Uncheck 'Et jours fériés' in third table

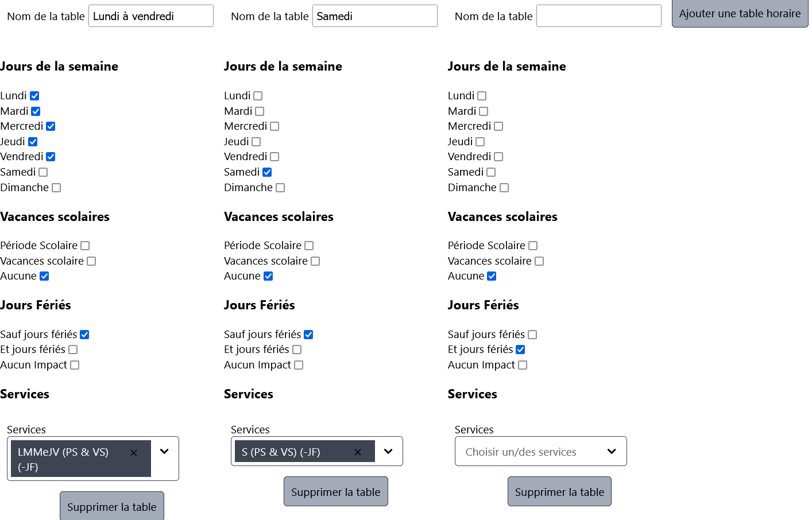[x=520, y=350]
